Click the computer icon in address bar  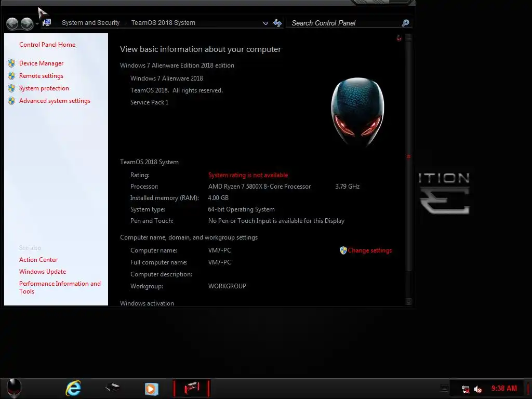[x=46, y=23]
